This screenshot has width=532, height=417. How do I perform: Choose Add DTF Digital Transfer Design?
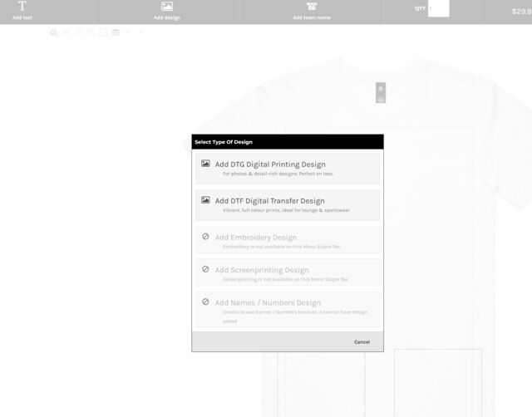288,205
